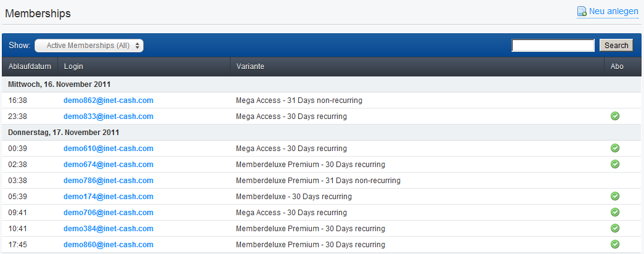Click green Abo checkmark for demo674
644x254 pixels.
(x=615, y=164)
